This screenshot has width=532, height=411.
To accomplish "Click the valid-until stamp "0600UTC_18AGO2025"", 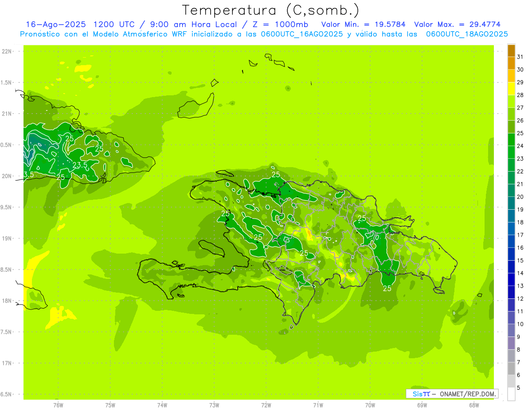I will pyautogui.click(x=467, y=34).
